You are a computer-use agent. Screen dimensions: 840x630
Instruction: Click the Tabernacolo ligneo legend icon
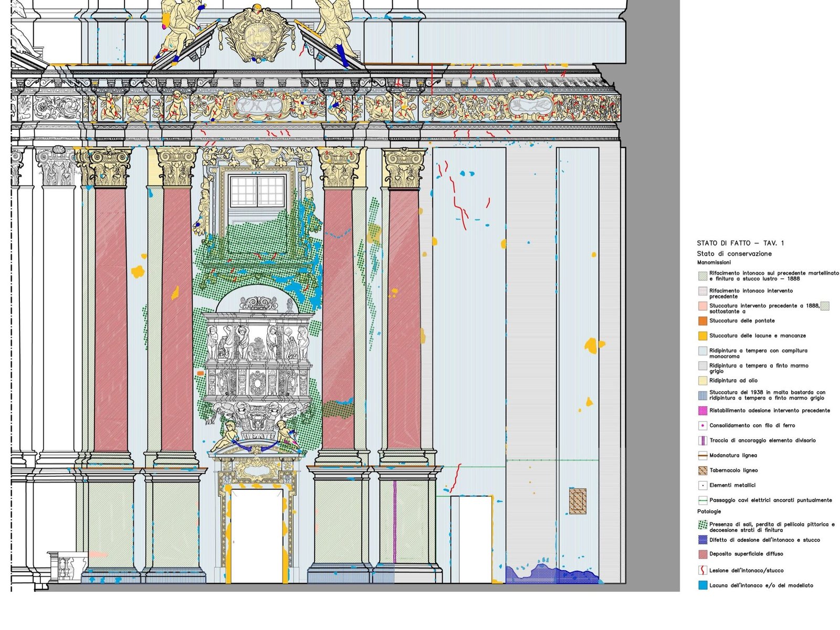pos(702,470)
